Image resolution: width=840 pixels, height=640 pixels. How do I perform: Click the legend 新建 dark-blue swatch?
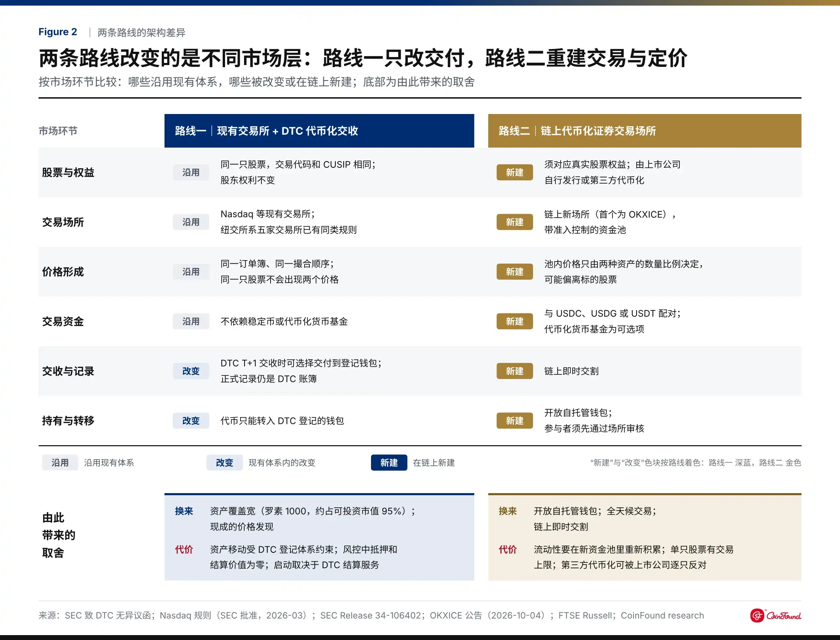389,462
